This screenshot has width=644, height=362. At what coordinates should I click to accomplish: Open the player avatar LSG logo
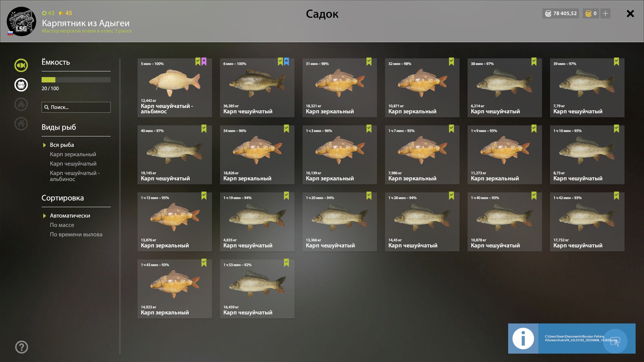coord(21,21)
